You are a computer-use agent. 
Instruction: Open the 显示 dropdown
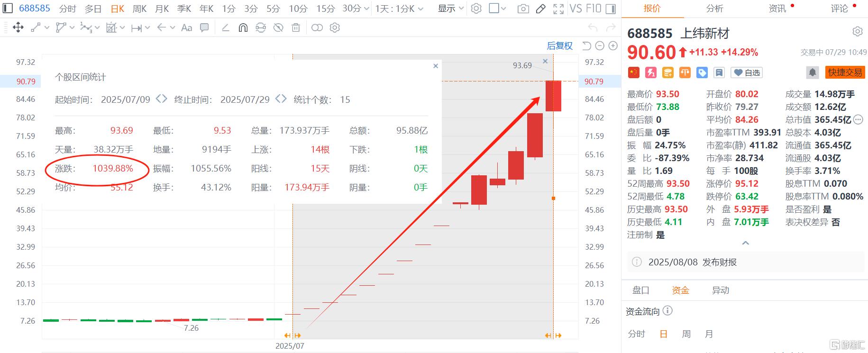pyautogui.click(x=450, y=9)
